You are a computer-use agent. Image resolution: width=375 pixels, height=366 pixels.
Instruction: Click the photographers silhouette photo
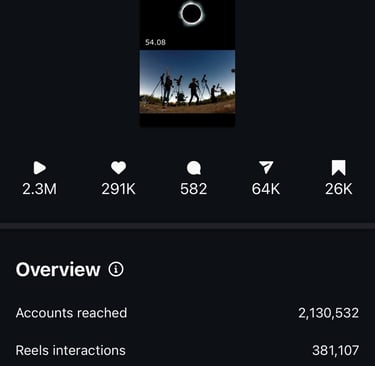[x=187, y=82]
